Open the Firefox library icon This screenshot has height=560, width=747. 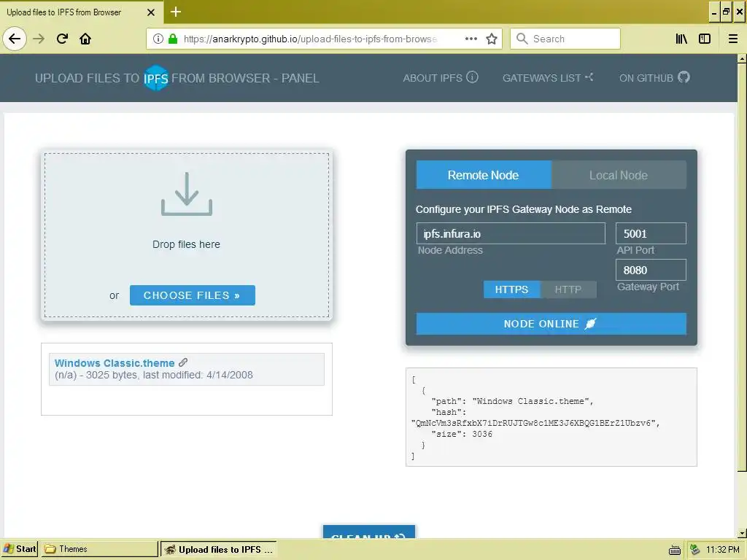click(x=681, y=39)
